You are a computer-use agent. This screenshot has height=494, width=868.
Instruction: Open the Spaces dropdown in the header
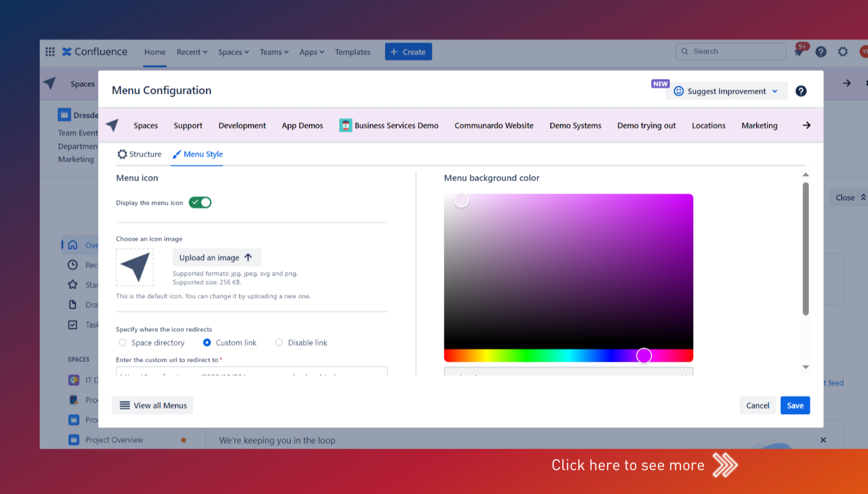click(x=233, y=52)
